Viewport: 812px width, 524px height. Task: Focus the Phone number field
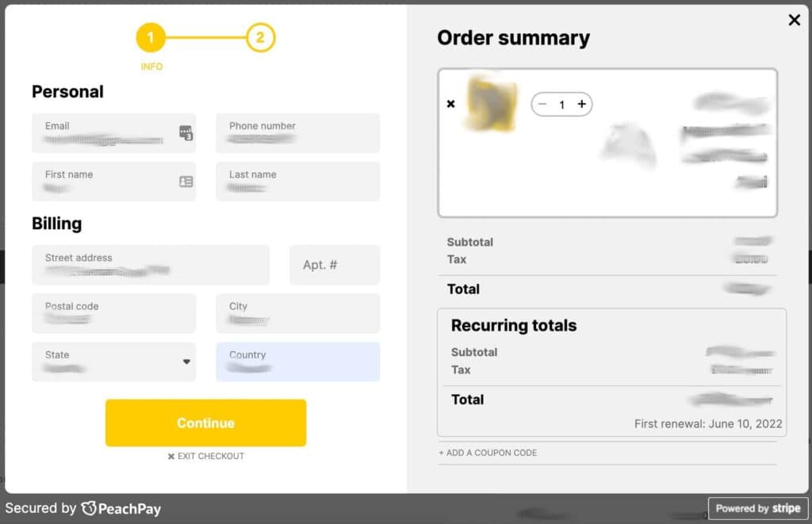click(297, 133)
